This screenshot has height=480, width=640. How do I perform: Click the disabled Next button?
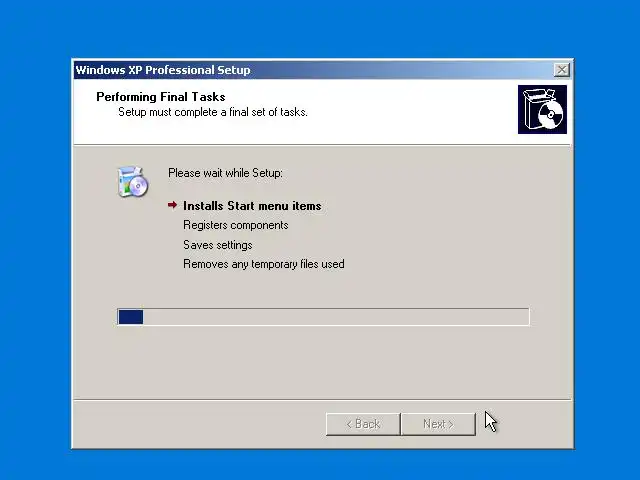point(438,424)
